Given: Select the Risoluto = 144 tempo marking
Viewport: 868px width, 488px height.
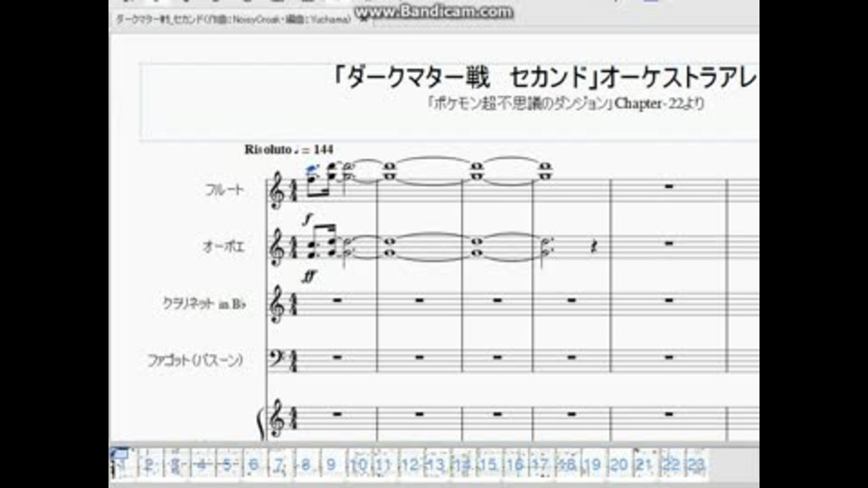Looking at the screenshot, I should [288, 149].
